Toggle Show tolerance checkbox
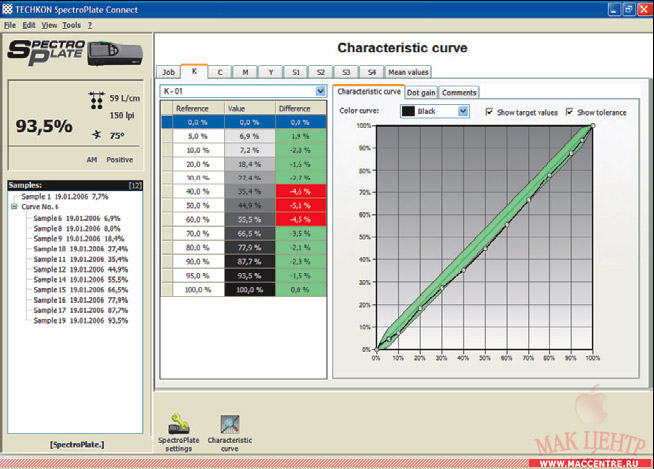The image size is (654, 469). (570, 112)
